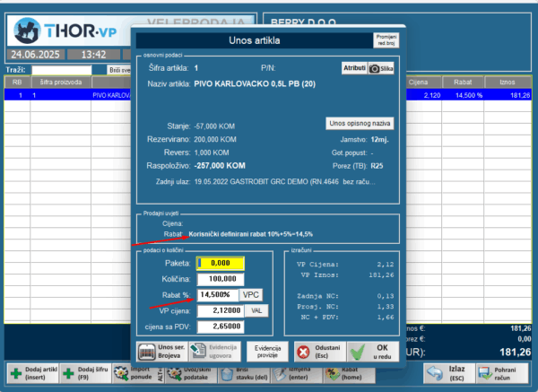Image resolution: width=538 pixels, height=392 pixels.
Task: Click the article name PIVO KARLOVACKO 0,5L PB (20)
Action: (255, 83)
